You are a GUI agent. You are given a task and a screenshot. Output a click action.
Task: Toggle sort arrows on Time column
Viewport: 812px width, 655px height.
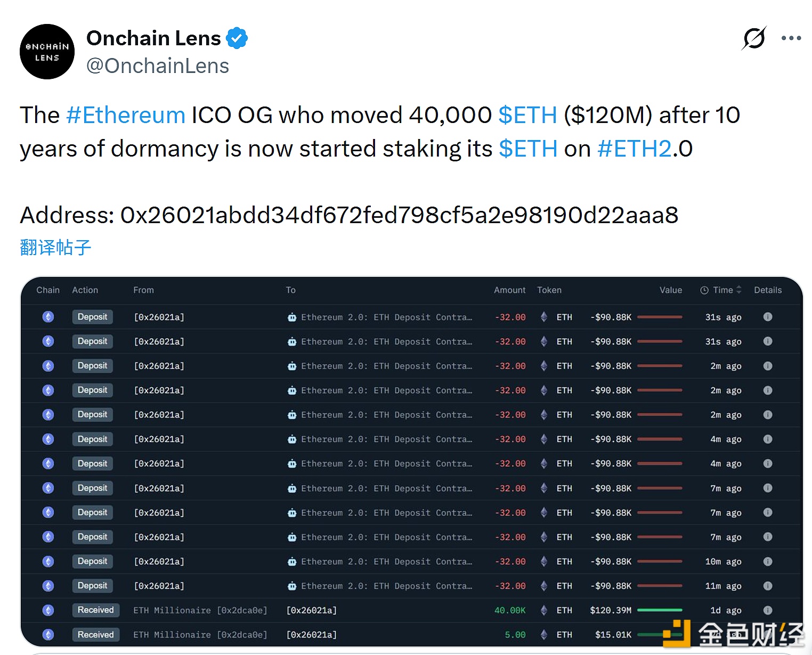pyautogui.click(x=739, y=290)
